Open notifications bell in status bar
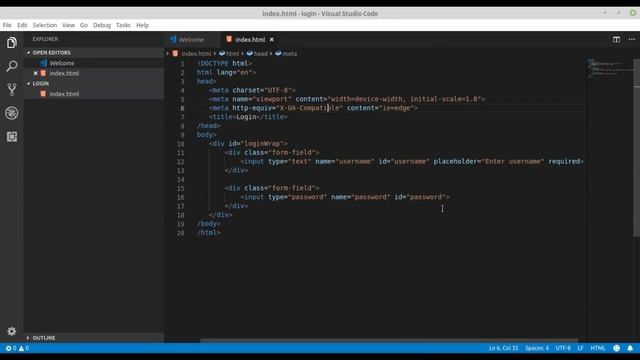This screenshot has width=640, height=360. click(630, 348)
